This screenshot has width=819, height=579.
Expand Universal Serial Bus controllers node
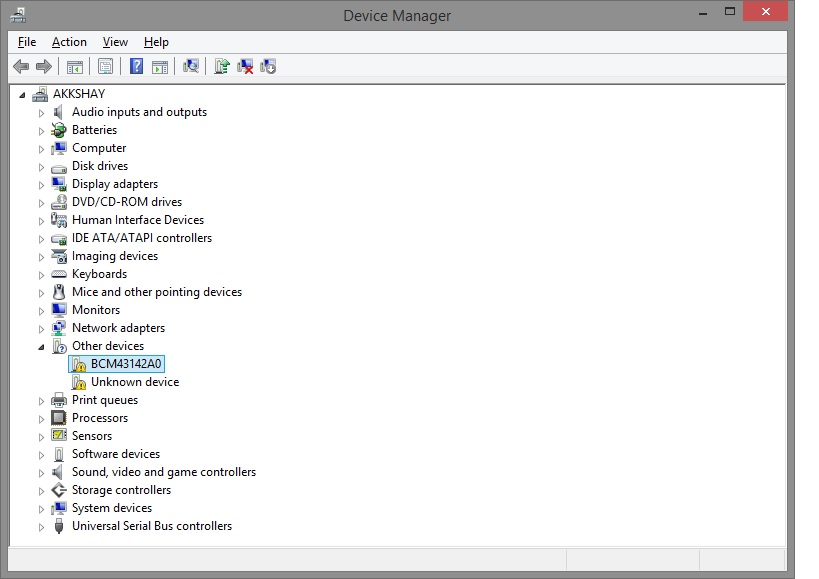point(42,527)
